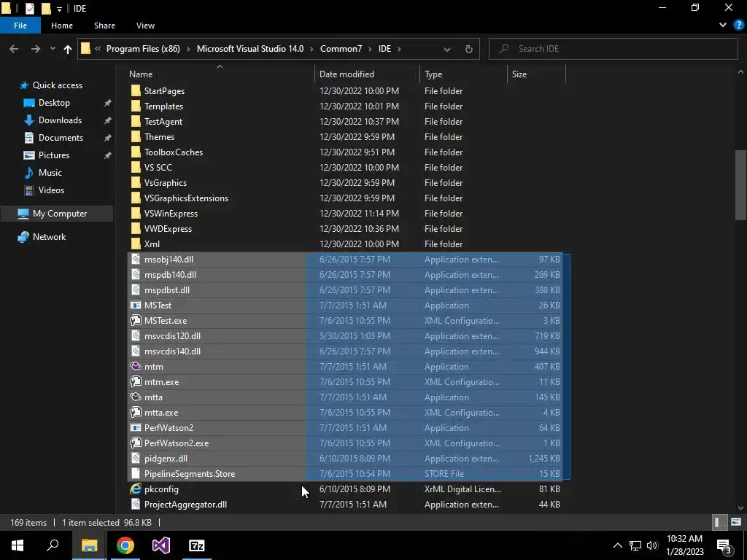Expand the Program Files (x86) breadcrumb arrow
Image resolution: width=747 pixels, height=560 pixels.
click(188, 49)
